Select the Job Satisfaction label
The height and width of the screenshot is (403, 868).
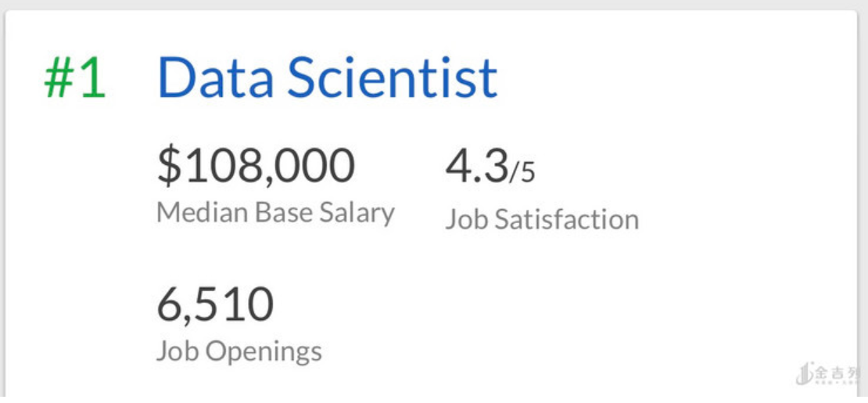542,219
